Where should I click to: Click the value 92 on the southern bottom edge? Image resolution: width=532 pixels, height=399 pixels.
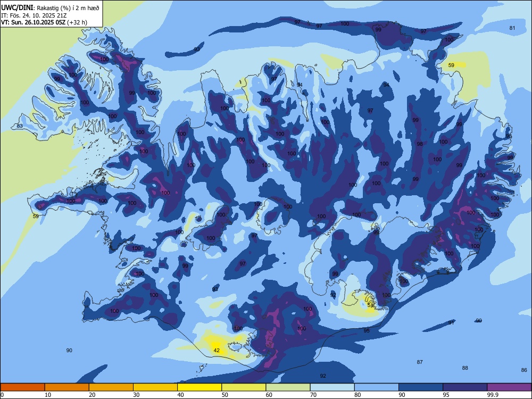click(323, 376)
